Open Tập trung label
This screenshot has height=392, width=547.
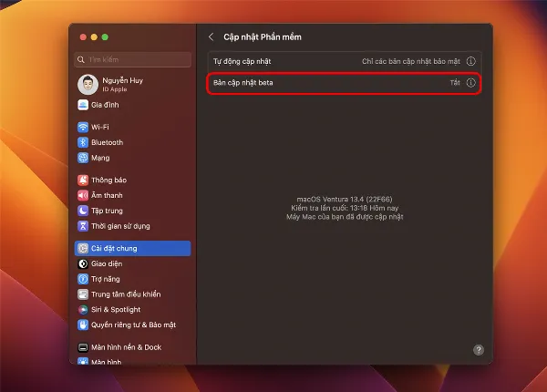[107, 211]
